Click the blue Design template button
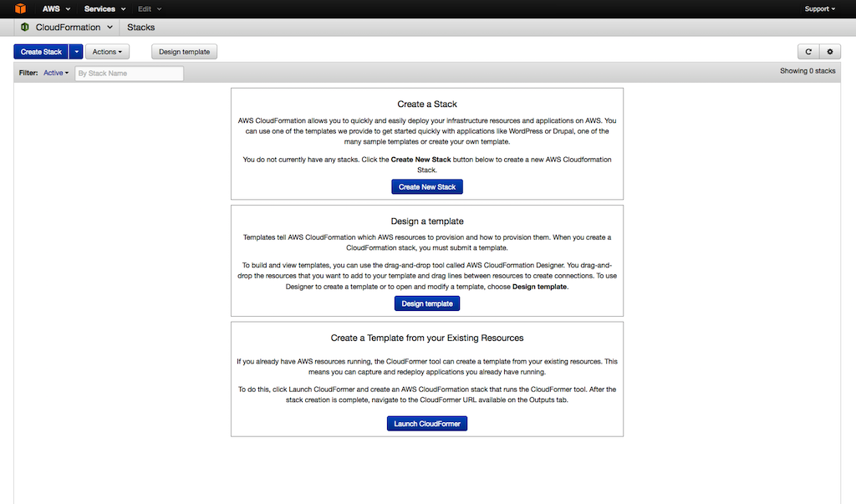Image resolution: width=856 pixels, height=504 pixels. click(427, 303)
